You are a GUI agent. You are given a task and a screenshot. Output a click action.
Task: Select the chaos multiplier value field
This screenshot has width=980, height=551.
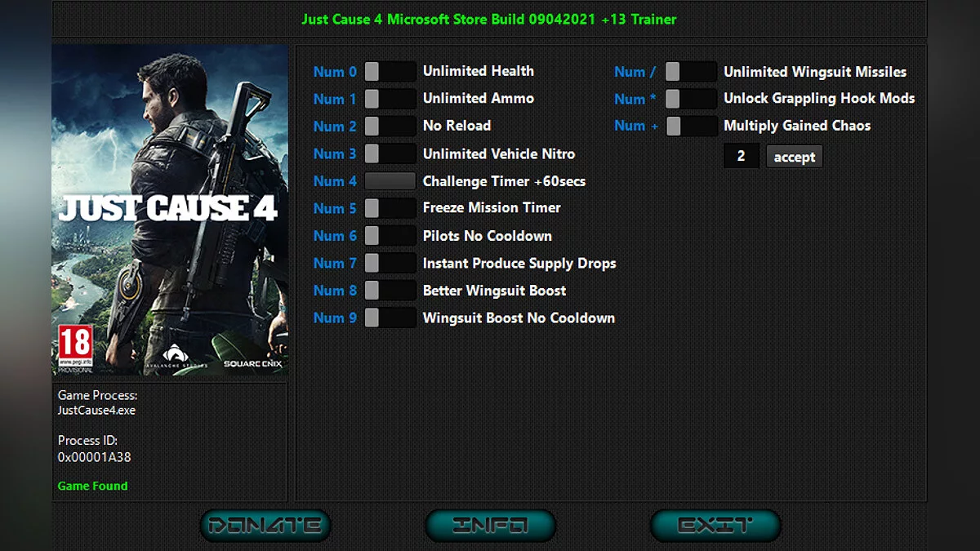point(742,155)
